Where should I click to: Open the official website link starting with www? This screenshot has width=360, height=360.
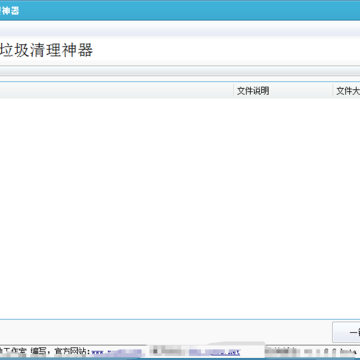coord(117,352)
